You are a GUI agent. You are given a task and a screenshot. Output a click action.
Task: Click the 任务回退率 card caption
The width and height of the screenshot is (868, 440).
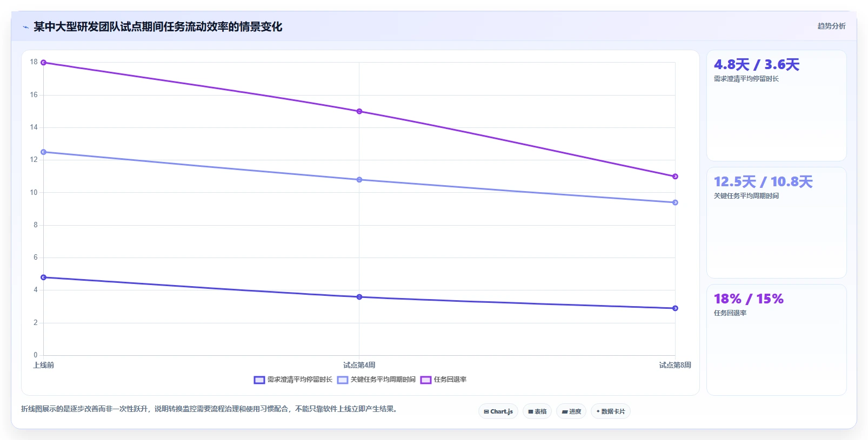click(x=730, y=313)
